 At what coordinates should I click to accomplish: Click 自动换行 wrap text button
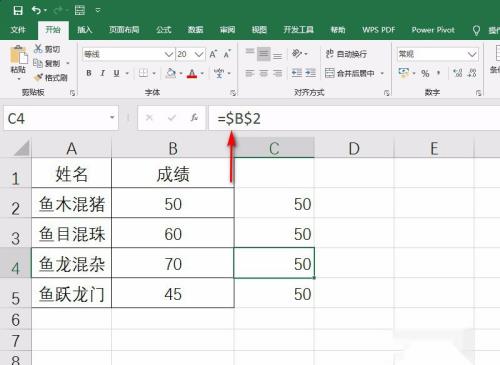pyautogui.click(x=346, y=54)
